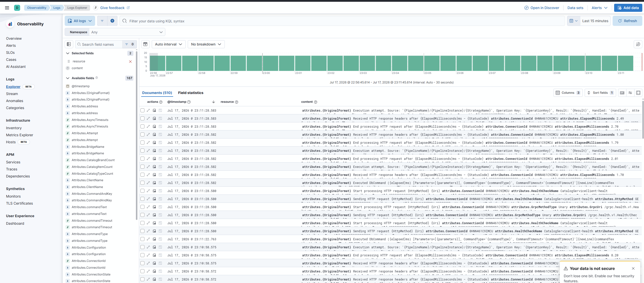Select the Documents (510) tab
The width and height of the screenshot is (644, 283).
click(157, 93)
